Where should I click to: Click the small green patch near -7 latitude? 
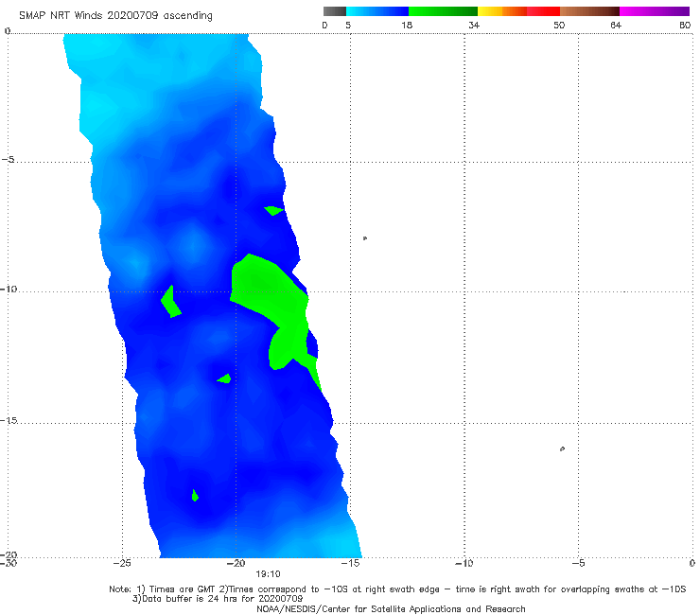273,210
